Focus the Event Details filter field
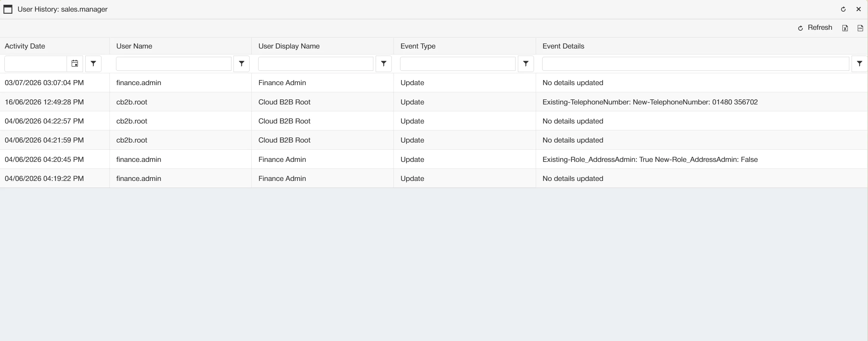 pyautogui.click(x=695, y=64)
